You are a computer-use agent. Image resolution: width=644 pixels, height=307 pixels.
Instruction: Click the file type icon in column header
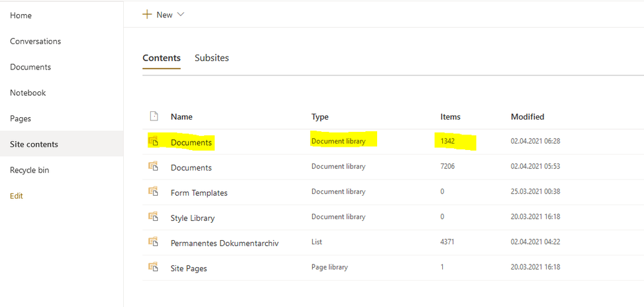coord(153,116)
